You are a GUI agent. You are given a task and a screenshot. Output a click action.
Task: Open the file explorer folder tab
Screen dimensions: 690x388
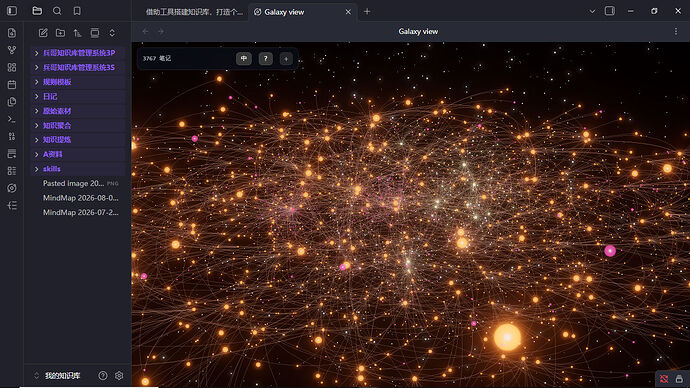37,11
